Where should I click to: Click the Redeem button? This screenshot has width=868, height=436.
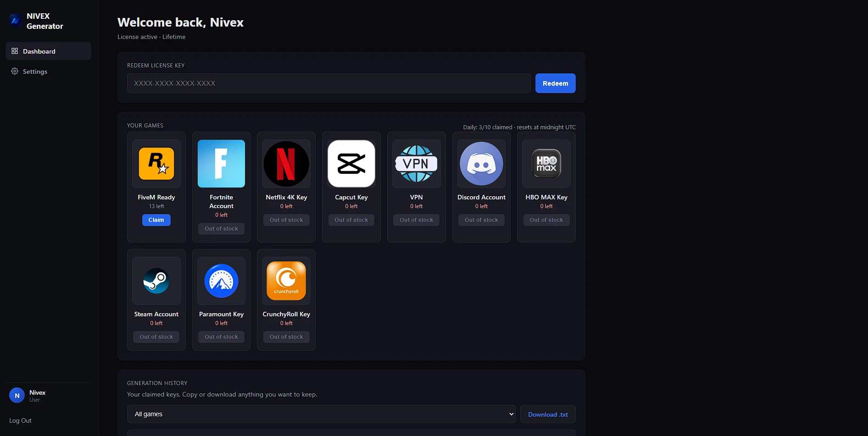555,83
